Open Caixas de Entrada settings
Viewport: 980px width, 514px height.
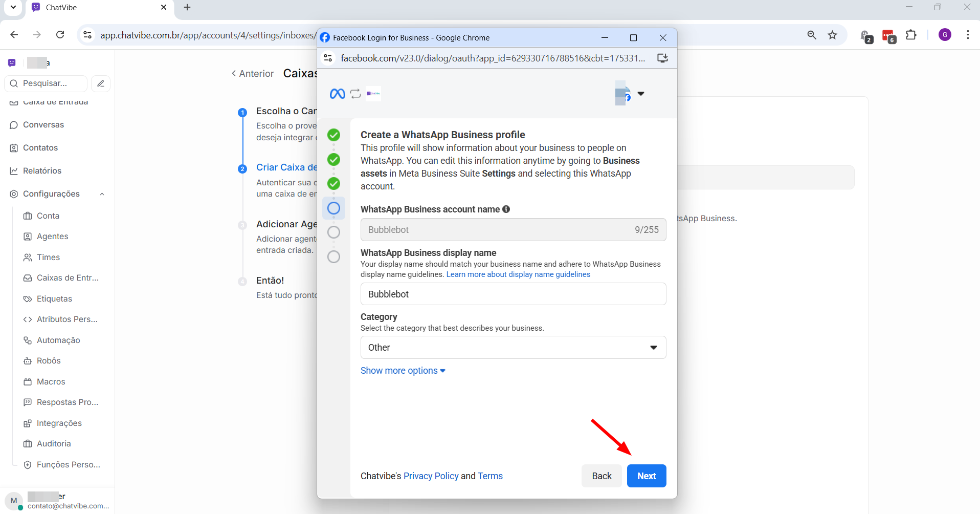(68, 277)
